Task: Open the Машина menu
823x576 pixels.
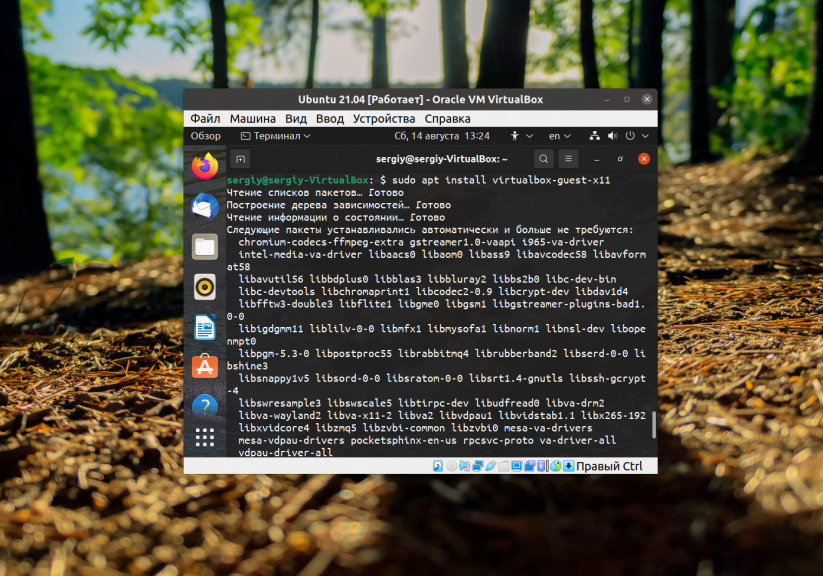Action: point(252,119)
